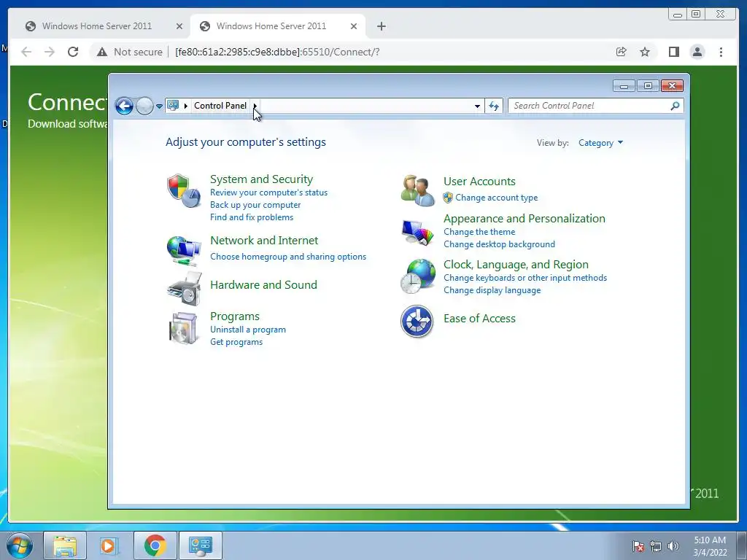Launch Windows Media Player from the taskbar

tap(108, 545)
